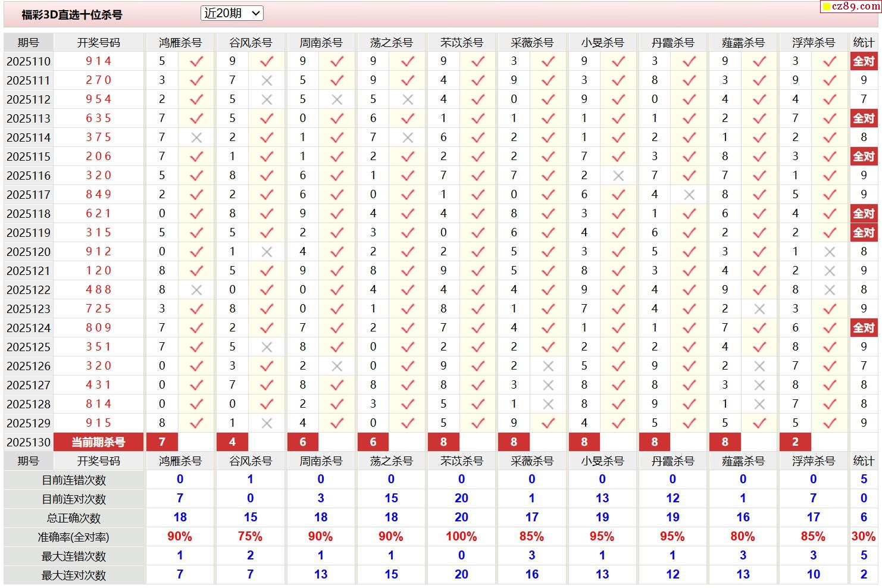
Task: Click the 全对 badge in row 2025119
Action: (x=864, y=233)
